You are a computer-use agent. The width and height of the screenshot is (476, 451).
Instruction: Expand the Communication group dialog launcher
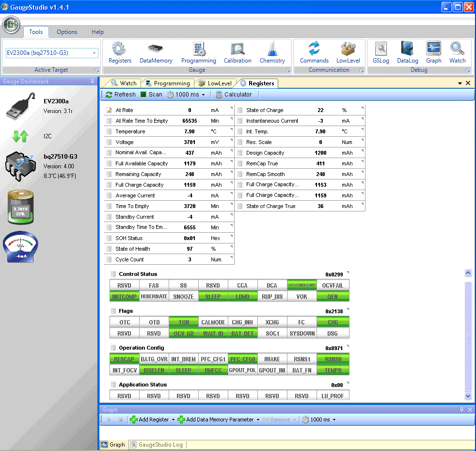click(x=362, y=70)
